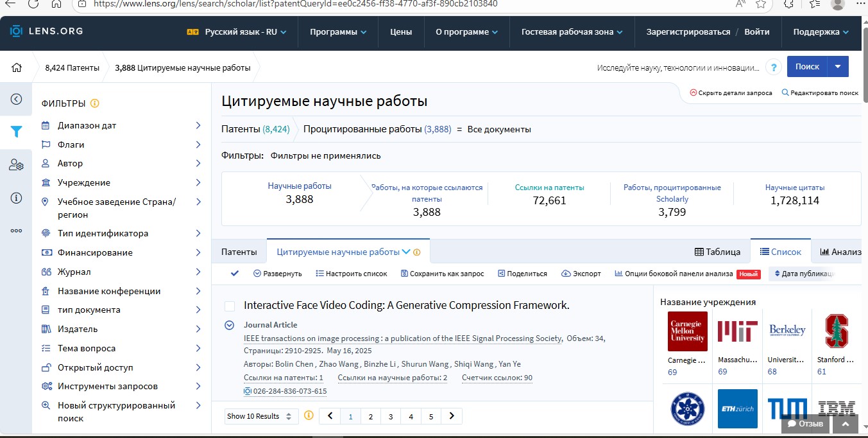Tick the checkbox next to Interactive Face Video Coding
Screen dimensions: 868x438
click(230, 306)
